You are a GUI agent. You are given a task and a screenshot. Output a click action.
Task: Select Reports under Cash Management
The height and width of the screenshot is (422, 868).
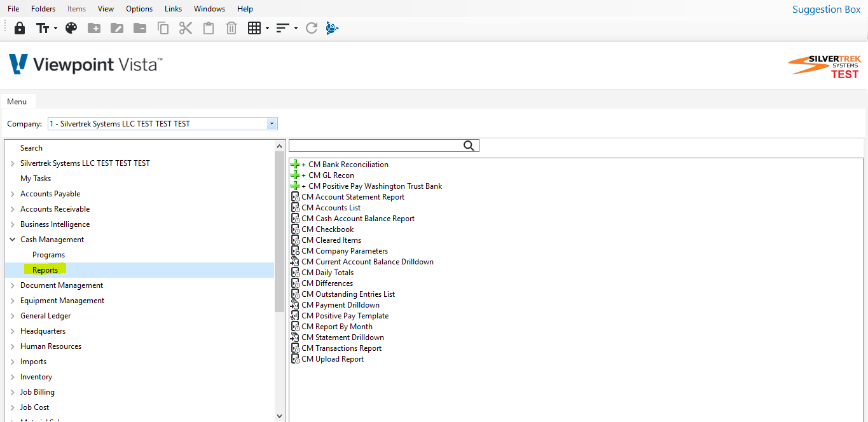pos(45,270)
